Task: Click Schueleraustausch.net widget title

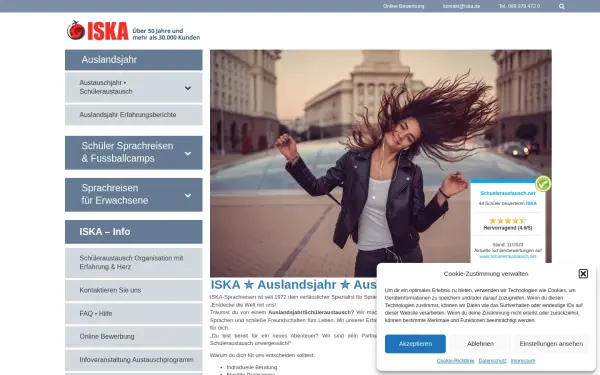Action: [508, 193]
